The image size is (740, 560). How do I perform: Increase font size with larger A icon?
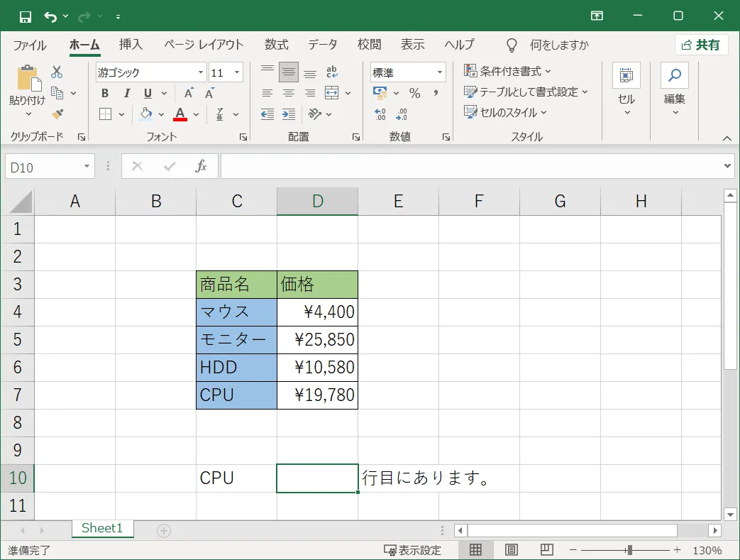pyautogui.click(x=189, y=93)
